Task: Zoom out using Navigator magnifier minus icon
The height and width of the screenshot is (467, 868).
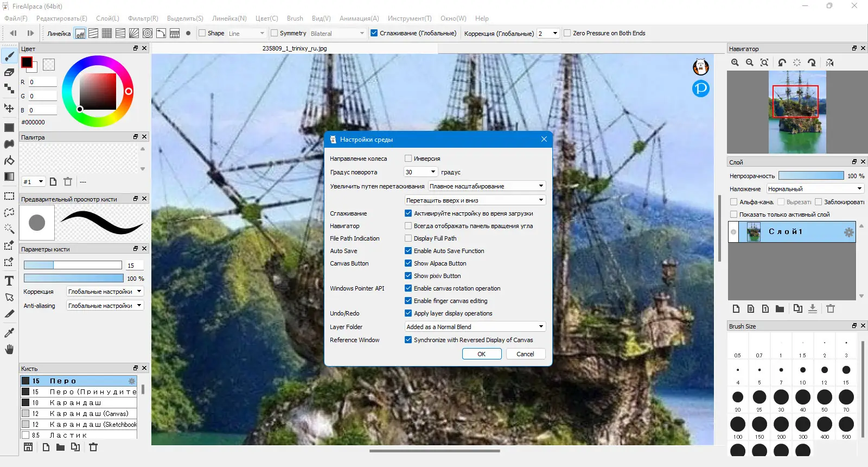Action: 750,63
